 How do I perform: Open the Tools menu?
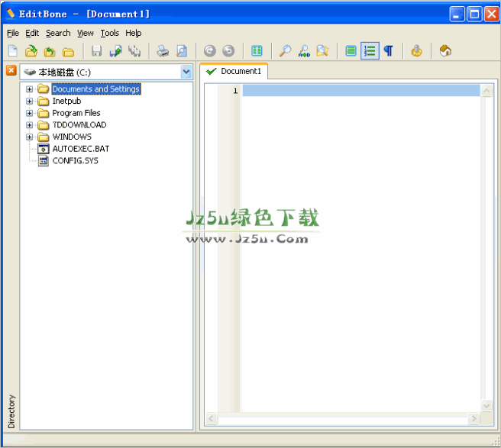point(110,33)
